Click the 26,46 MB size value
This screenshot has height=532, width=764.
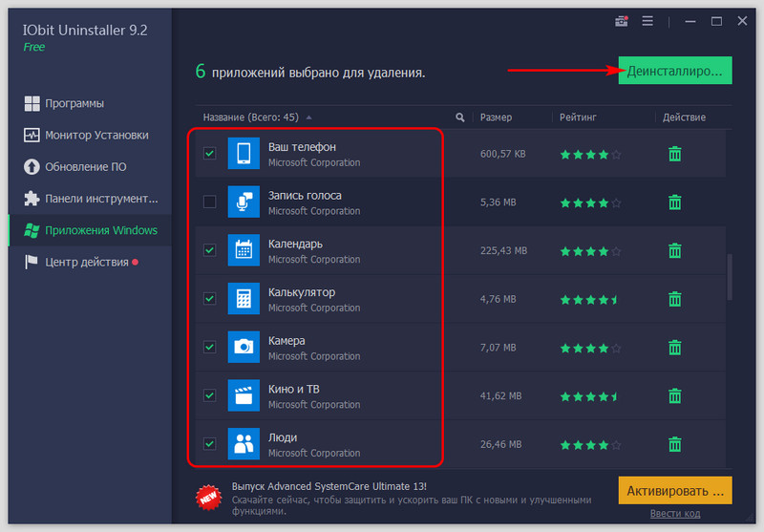pos(500,444)
